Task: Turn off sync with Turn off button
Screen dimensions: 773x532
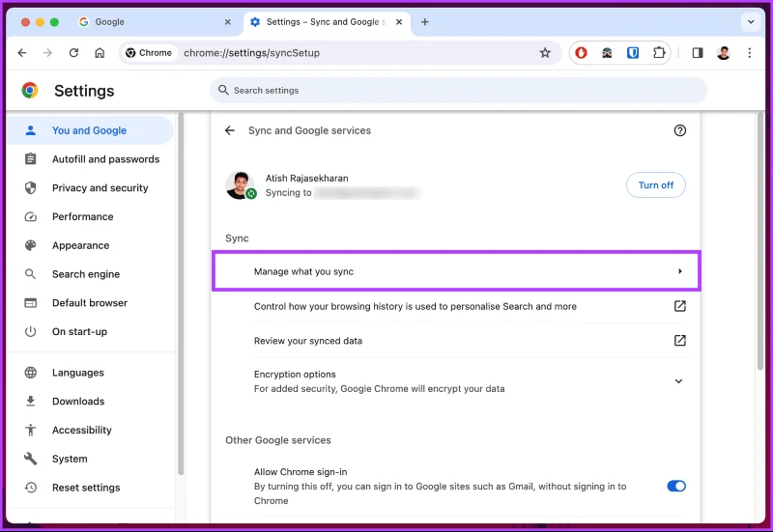Action: (x=656, y=185)
